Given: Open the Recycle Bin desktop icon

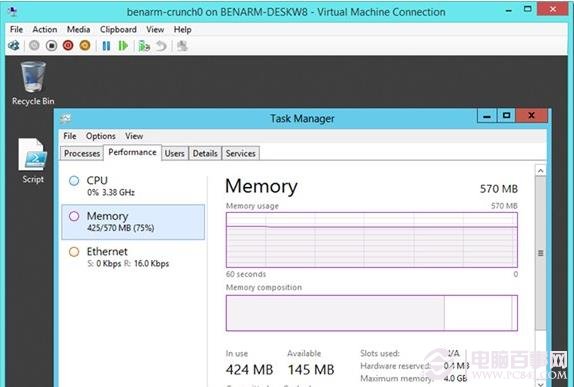Looking at the screenshot, I should [x=33, y=83].
